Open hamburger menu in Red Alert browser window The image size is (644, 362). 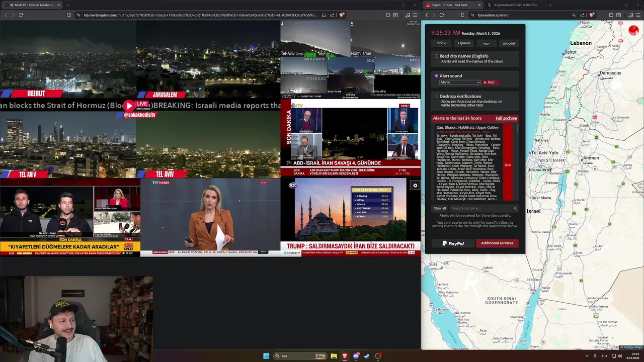click(637, 15)
